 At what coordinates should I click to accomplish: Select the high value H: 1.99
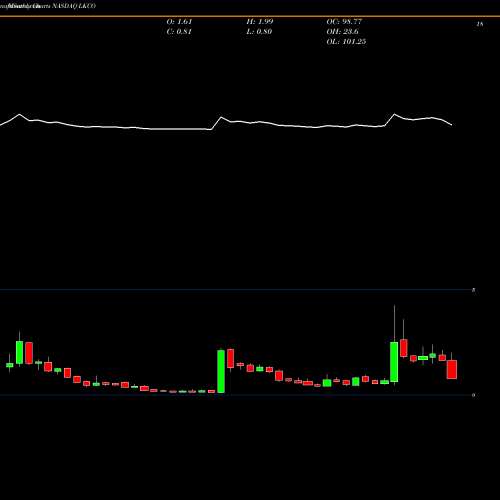pyautogui.click(x=260, y=22)
